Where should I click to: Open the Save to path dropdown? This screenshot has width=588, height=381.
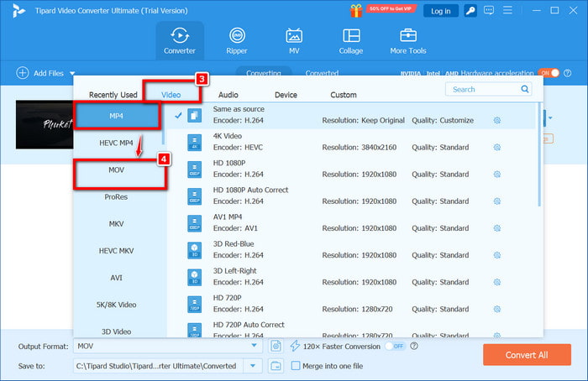click(253, 366)
